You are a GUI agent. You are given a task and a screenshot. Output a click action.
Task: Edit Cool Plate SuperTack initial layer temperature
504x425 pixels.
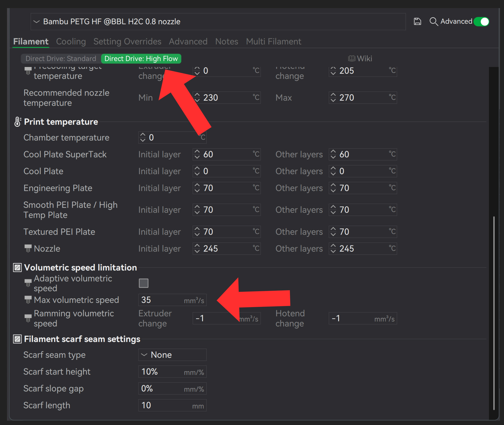[227, 154]
